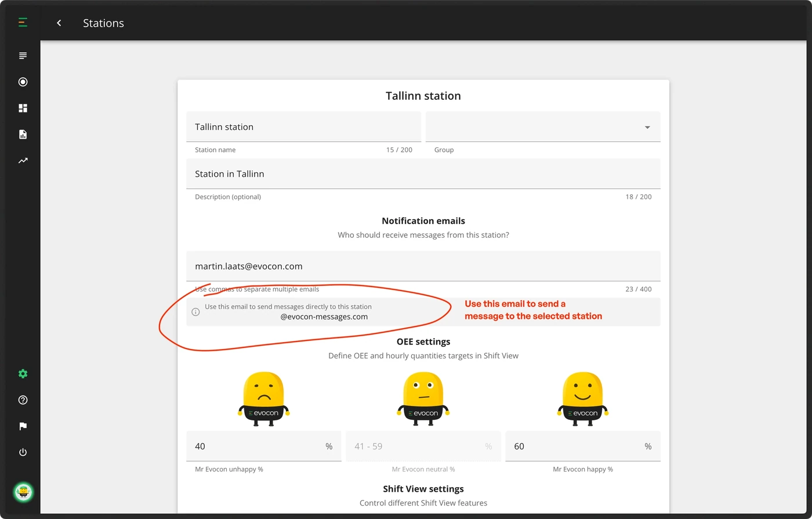812x519 pixels.
Task: Click the OEE settings heading
Action: [423, 342]
